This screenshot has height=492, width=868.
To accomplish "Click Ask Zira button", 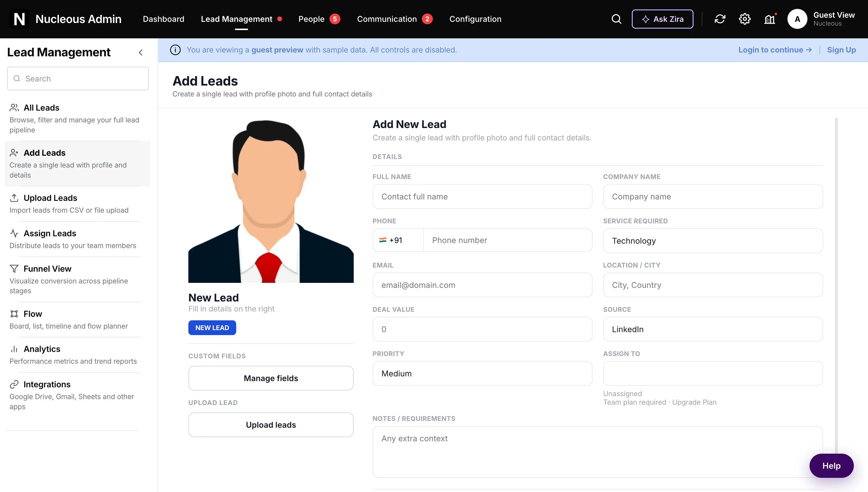I will (663, 19).
